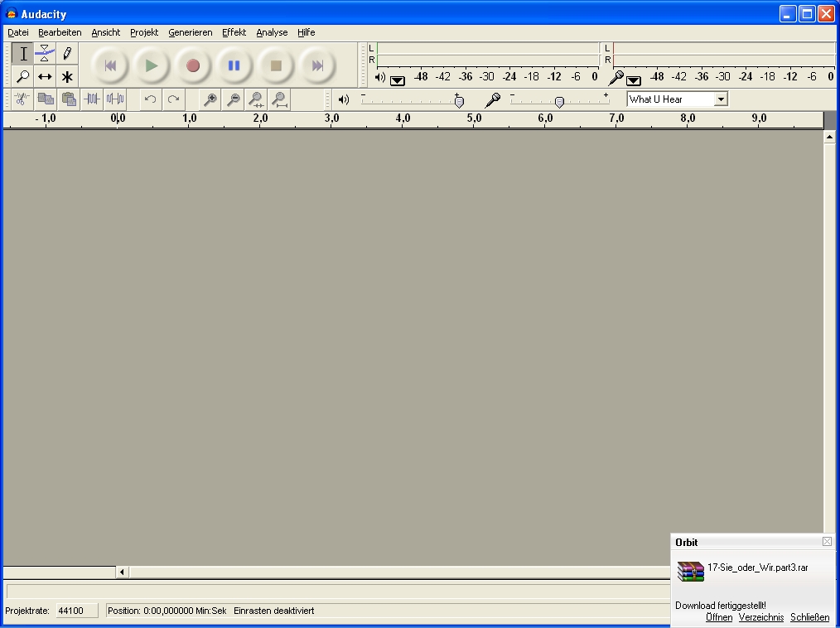Expand the What U Hear input source dropdown

pyautogui.click(x=721, y=99)
